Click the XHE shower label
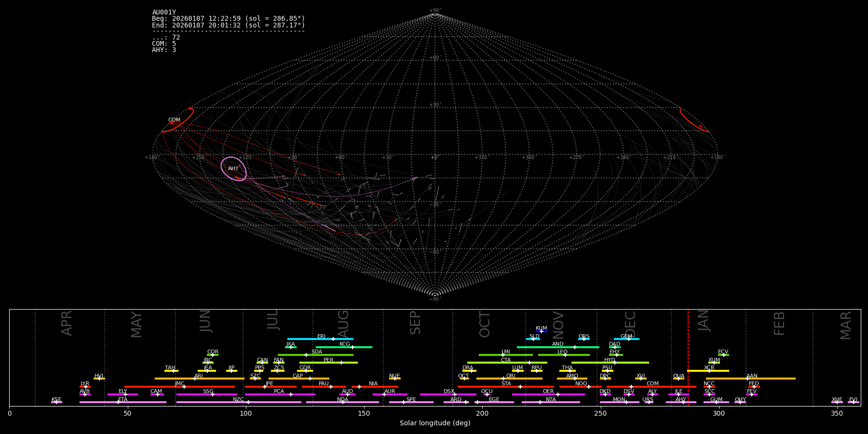868x434 pixels. [837, 400]
